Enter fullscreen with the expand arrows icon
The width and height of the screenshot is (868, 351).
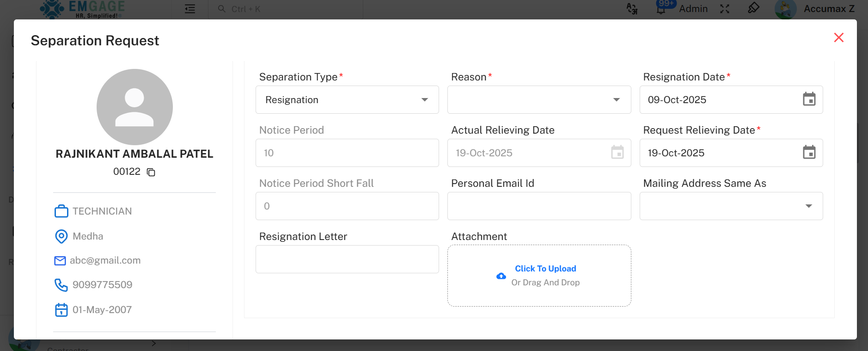[x=724, y=9]
